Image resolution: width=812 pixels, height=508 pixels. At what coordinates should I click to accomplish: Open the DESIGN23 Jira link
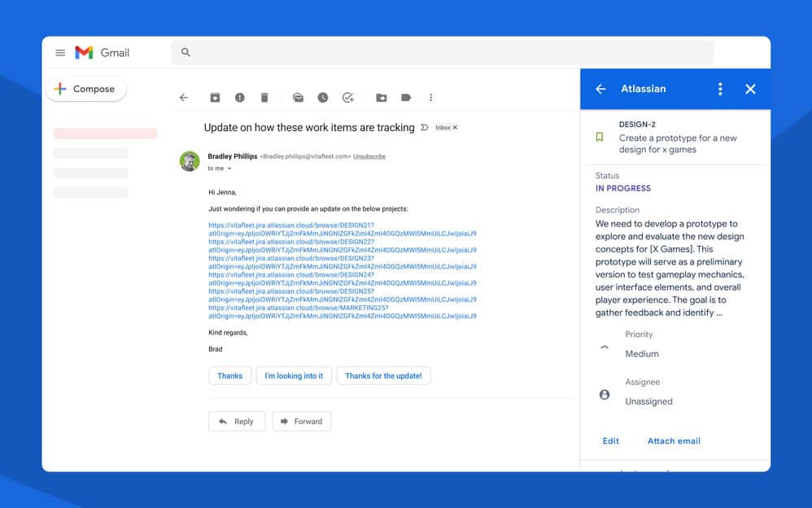[343, 262]
